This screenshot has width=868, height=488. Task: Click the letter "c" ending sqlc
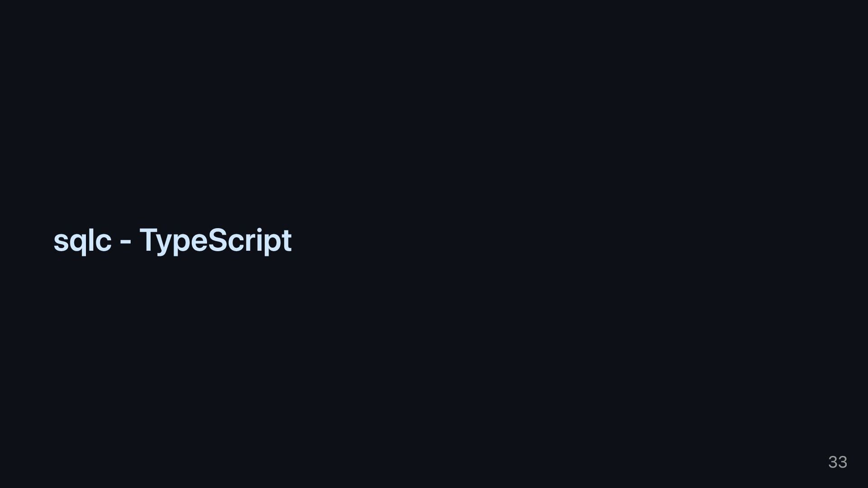pyautogui.click(x=104, y=243)
